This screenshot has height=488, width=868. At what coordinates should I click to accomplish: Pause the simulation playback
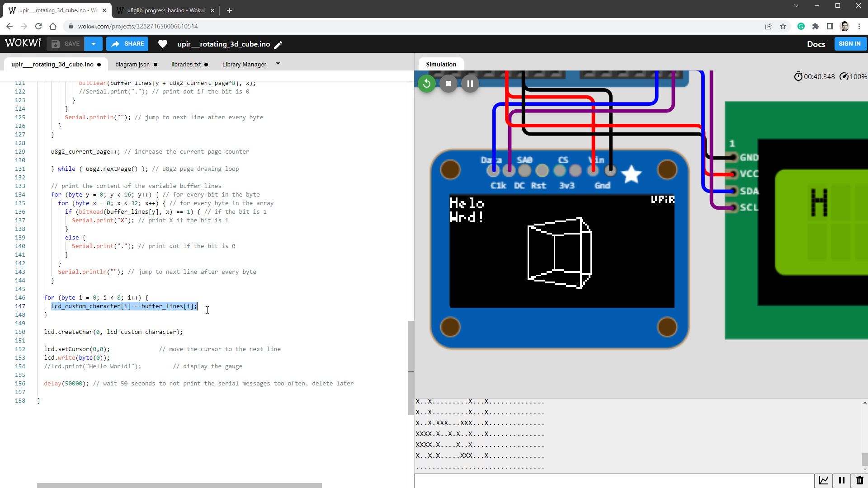point(470,83)
